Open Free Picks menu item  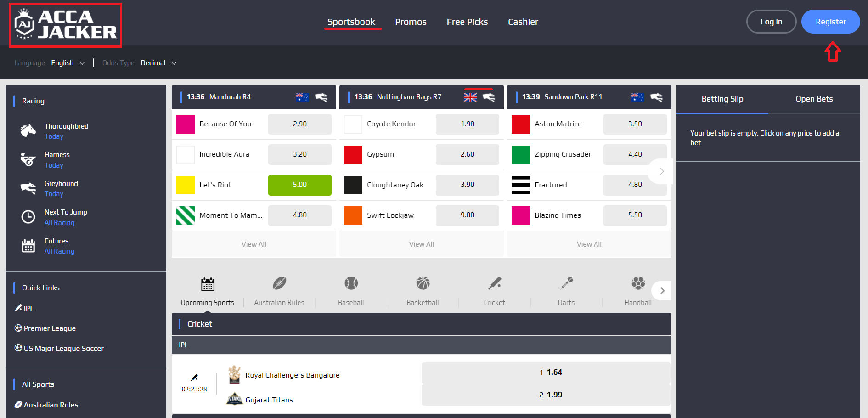tap(467, 22)
